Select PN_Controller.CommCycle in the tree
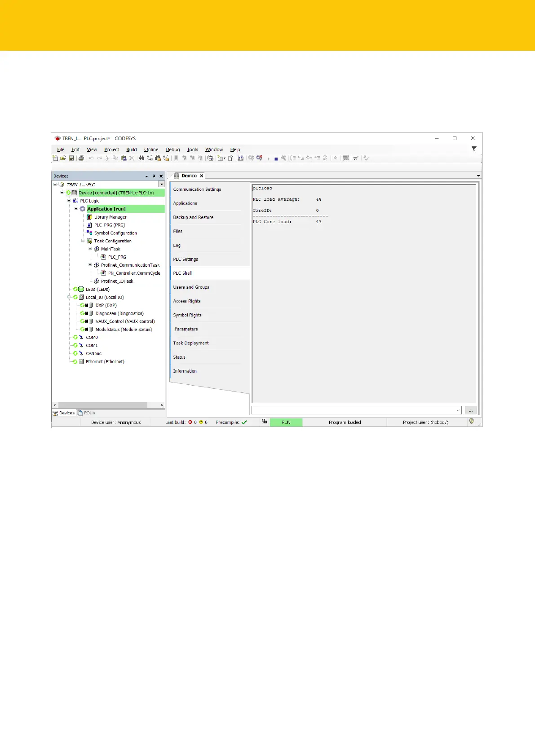Viewport: 535px width, 756px height. pos(134,273)
